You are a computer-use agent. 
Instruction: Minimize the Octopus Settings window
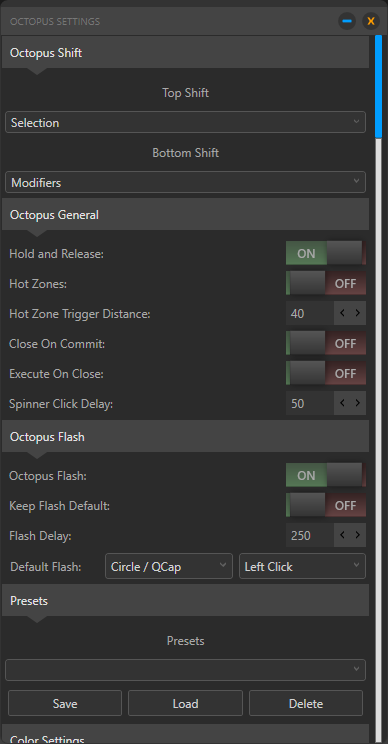pyautogui.click(x=347, y=21)
